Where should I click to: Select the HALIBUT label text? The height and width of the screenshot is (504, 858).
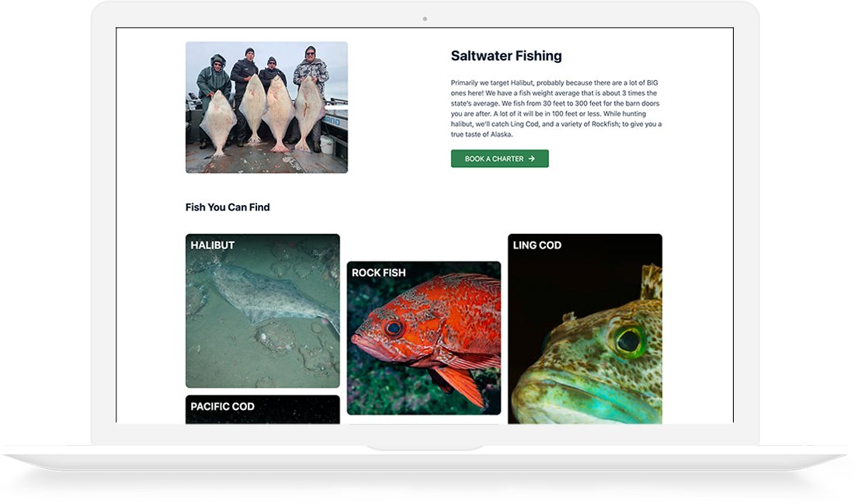coord(212,245)
